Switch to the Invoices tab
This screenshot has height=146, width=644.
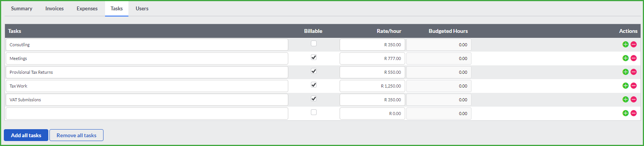tap(54, 8)
